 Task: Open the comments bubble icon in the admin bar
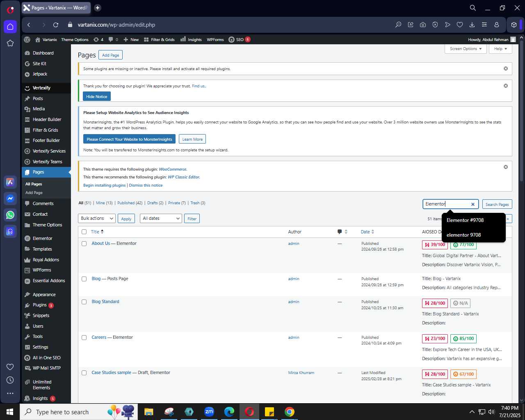coord(113,39)
